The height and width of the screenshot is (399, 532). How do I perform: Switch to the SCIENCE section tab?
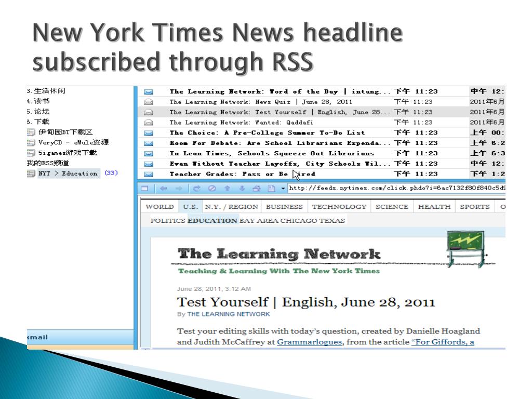(392, 207)
